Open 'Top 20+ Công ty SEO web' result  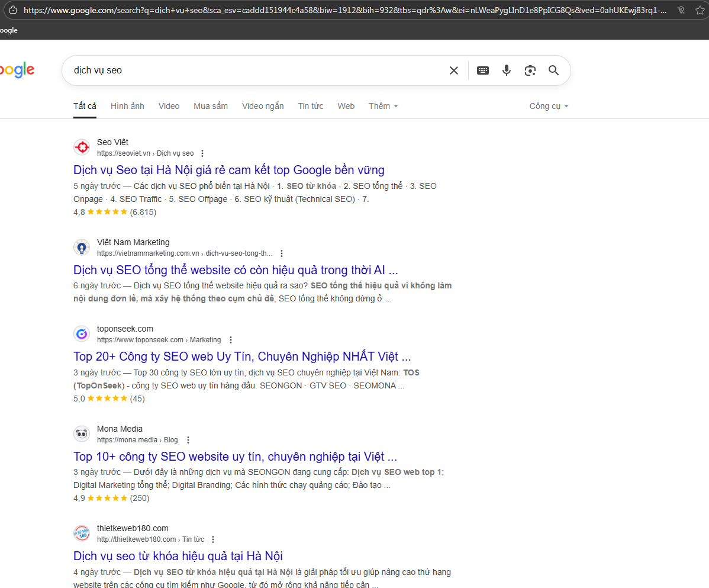click(x=242, y=356)
